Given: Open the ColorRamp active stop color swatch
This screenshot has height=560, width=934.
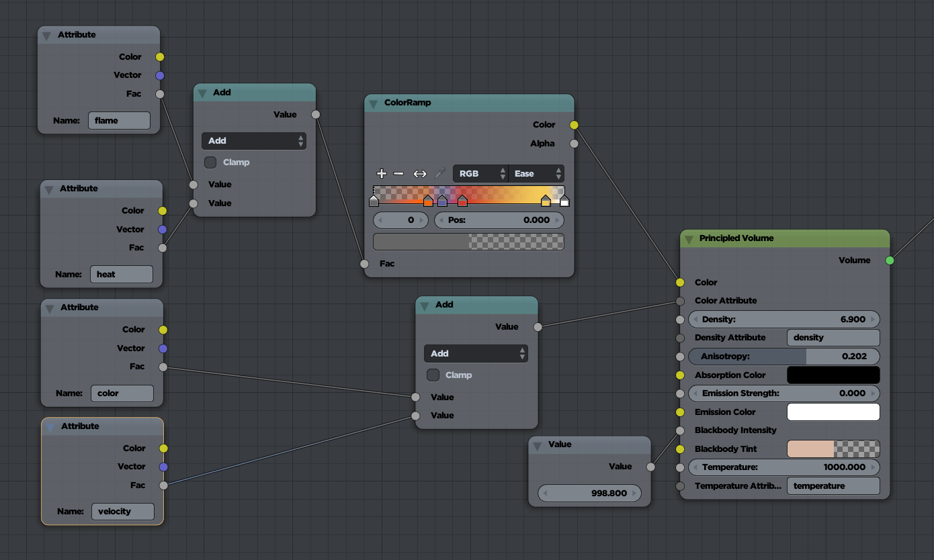Looking at the screenshot, I should click(x=468, y=242).
